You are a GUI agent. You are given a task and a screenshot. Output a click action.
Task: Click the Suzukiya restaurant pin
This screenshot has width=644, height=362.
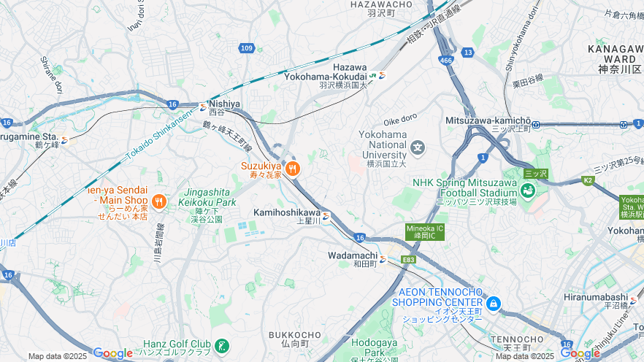pyautogui.click(x=292, y=169)
